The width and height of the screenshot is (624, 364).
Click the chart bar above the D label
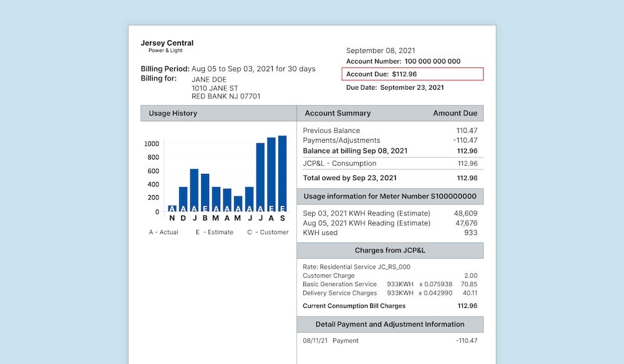coord(183,199)
